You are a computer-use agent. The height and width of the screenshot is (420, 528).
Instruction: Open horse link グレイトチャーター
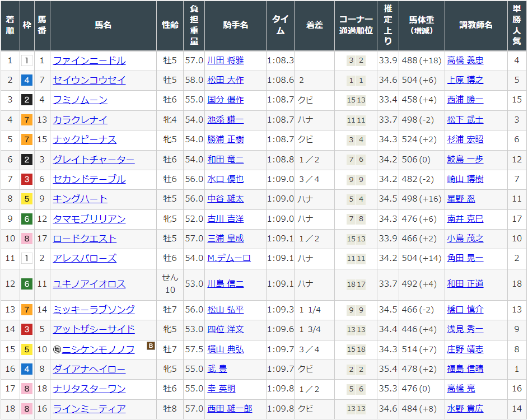pos(94,159)
